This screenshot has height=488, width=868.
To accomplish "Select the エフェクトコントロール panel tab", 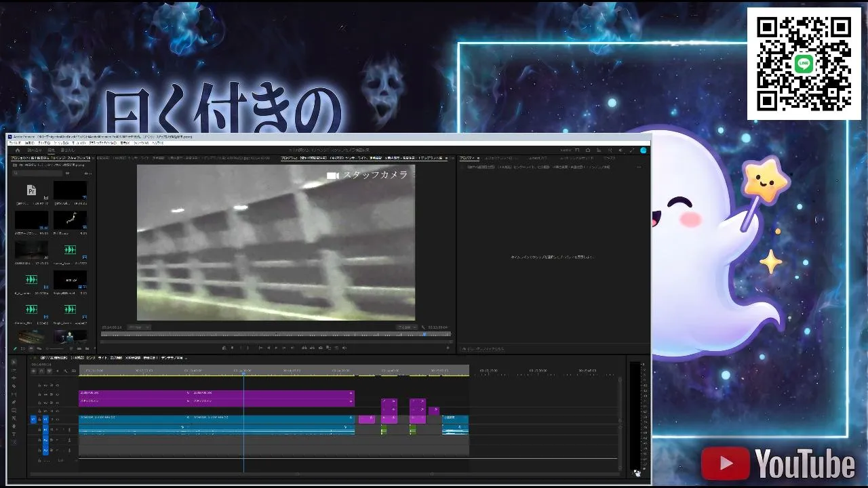I will [x=502, y=158].
